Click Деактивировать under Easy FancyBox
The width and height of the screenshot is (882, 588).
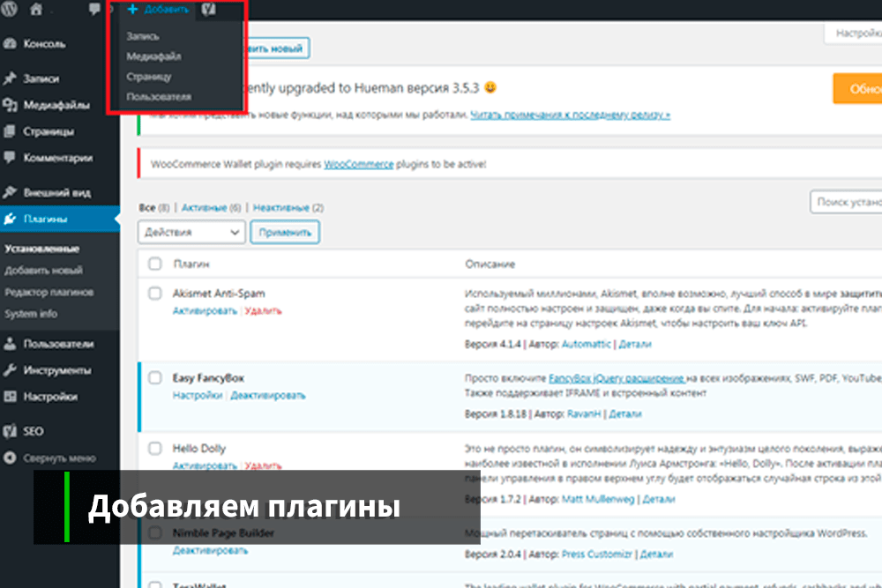[x=268, y=396]
